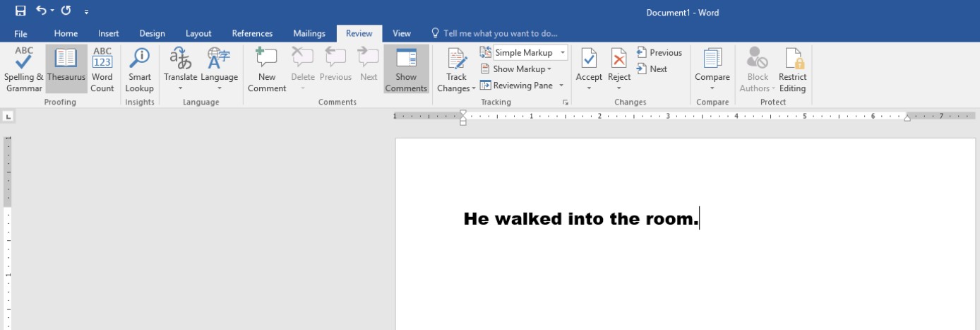
Task: Switch to the Home tab
Action: pos(66,33)
